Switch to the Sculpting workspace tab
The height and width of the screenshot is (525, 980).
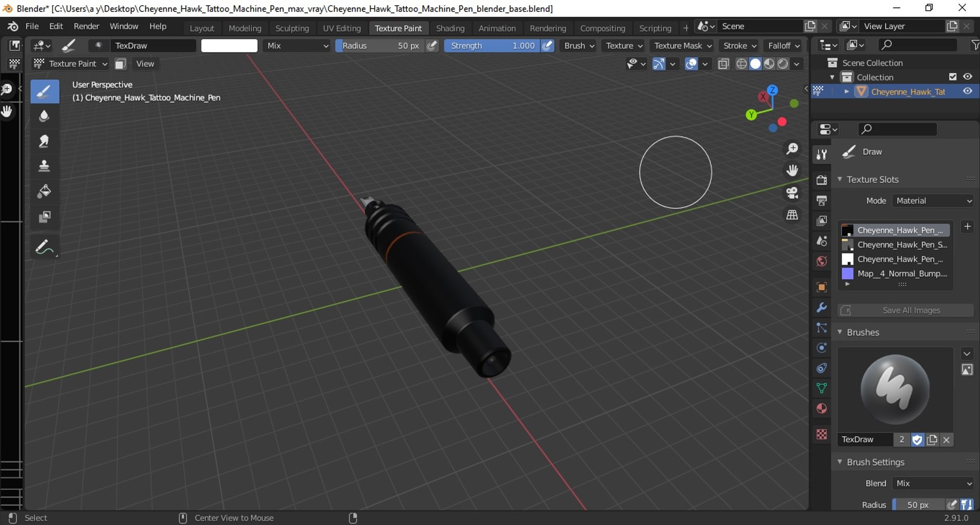point(292,28)
